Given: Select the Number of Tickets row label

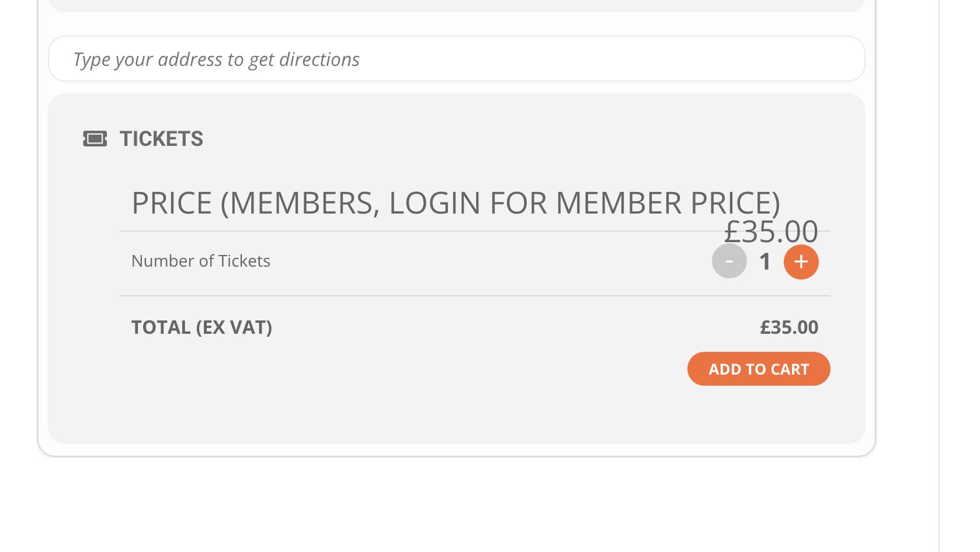Looking at the screenshot, I should coord(200,261).
